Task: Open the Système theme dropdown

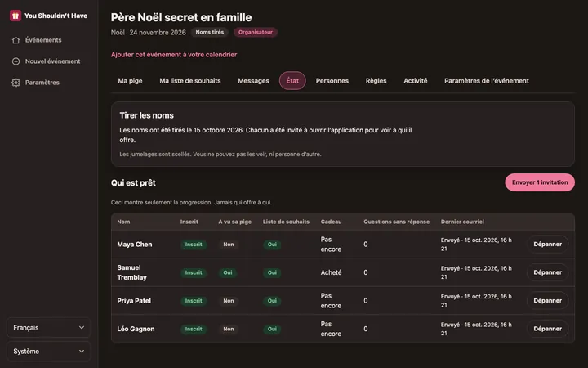Action: tap(49, 352)
